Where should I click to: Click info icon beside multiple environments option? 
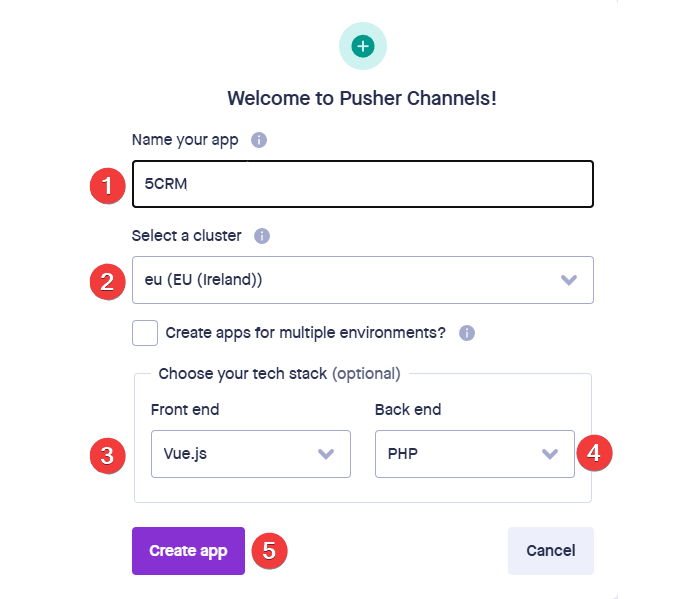coord(467,333)
